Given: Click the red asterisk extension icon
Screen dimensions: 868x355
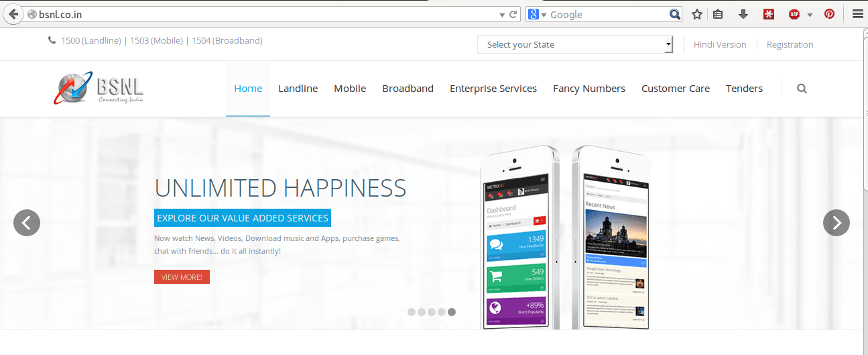Looking at the screenshot, I should click(x=768, y=14).
